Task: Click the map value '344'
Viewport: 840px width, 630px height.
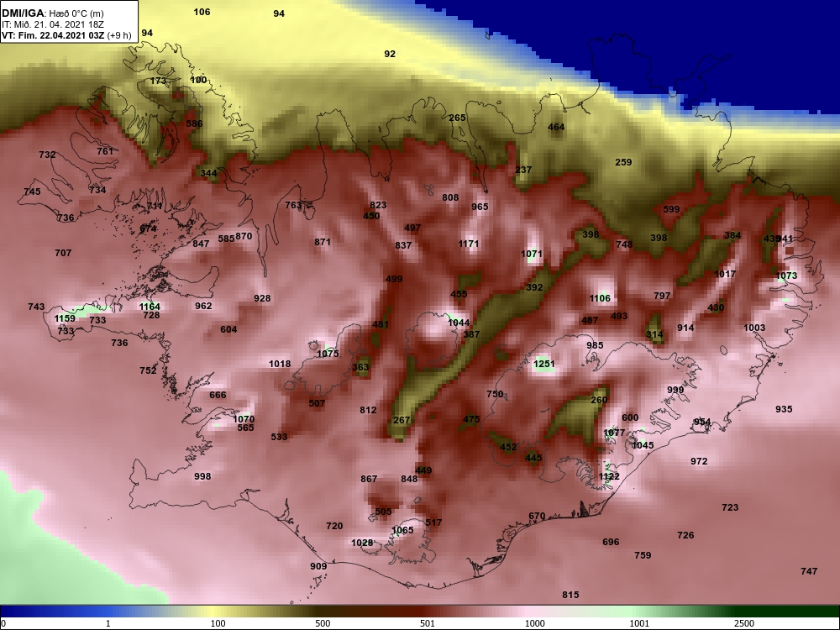Action: pos(208,172)
